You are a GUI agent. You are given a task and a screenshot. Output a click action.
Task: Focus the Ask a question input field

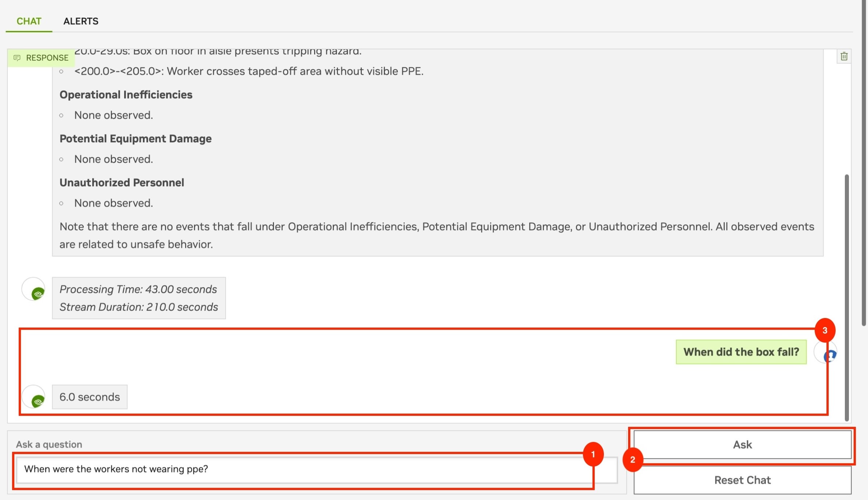pyautogui.click(x=317, y=469)
